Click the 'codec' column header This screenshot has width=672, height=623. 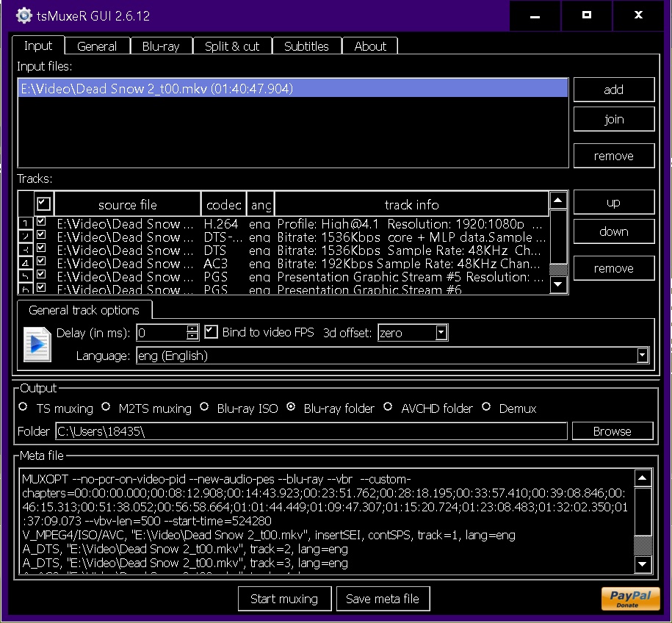click(x=224, y=204)
